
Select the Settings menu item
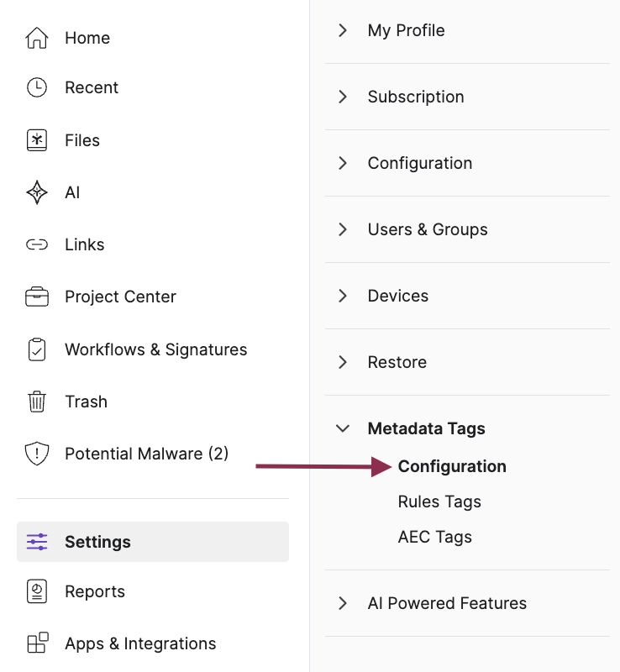pos(97,542)
